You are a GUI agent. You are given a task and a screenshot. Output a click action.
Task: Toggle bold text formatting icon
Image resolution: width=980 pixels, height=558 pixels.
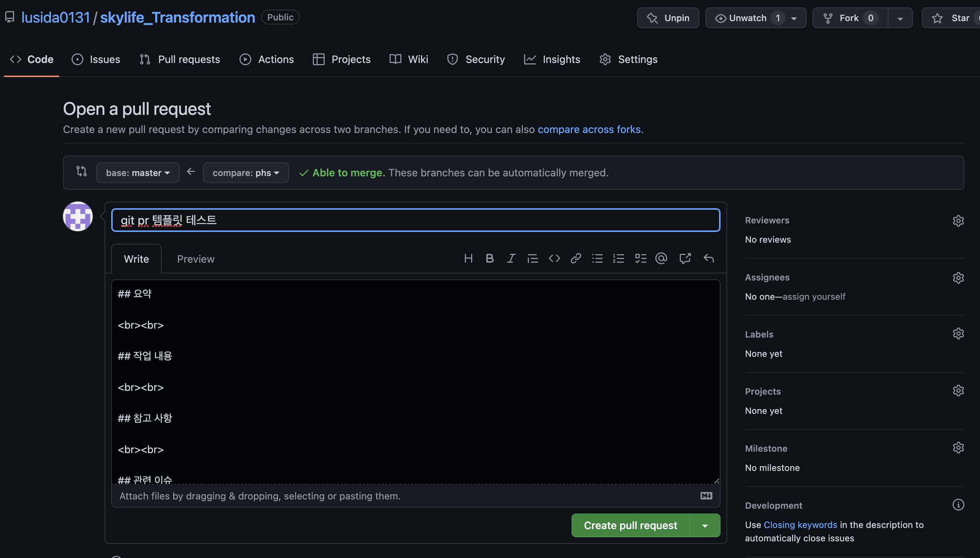pos(489,259)
